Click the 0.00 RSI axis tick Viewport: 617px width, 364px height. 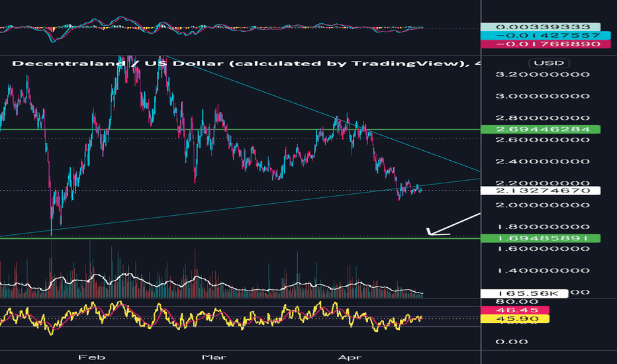point(512,341)
